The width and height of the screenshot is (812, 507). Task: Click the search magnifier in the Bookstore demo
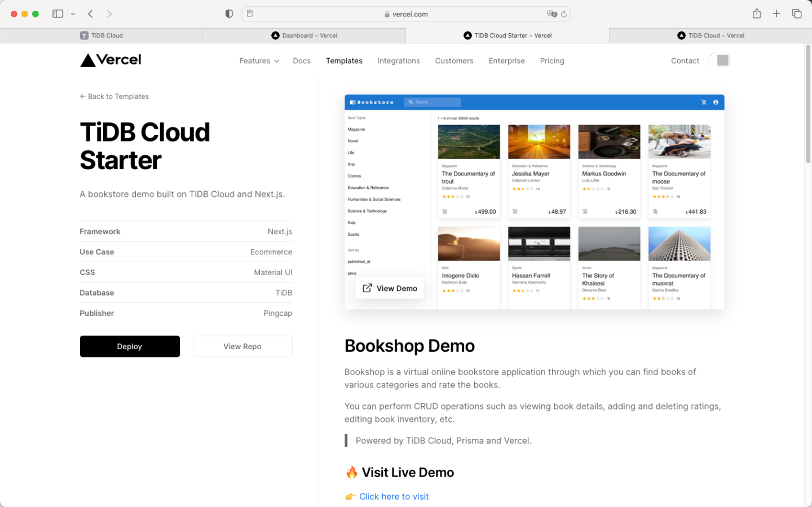click(x=411, y=102)
